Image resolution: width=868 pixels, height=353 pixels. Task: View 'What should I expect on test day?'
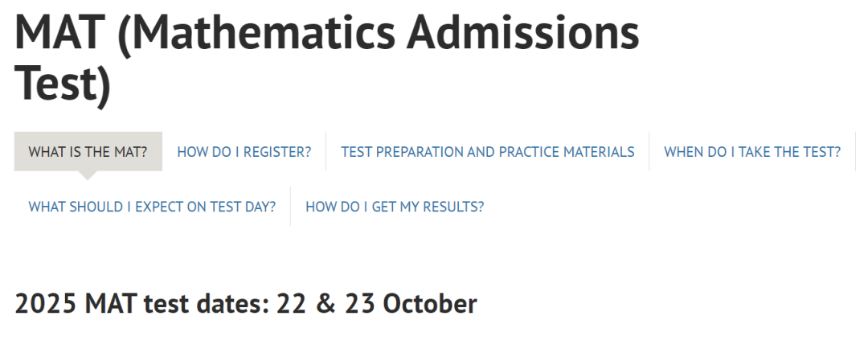pyautogui.click(x=152, y=207)
